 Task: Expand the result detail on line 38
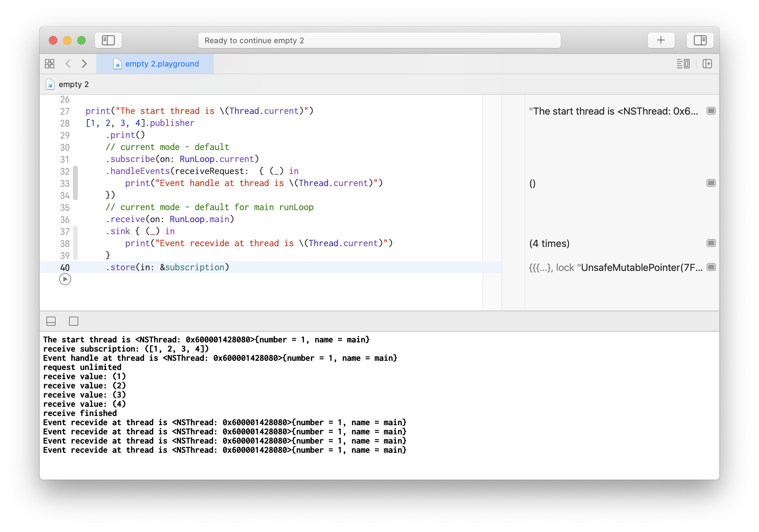(x=710, y=243)
